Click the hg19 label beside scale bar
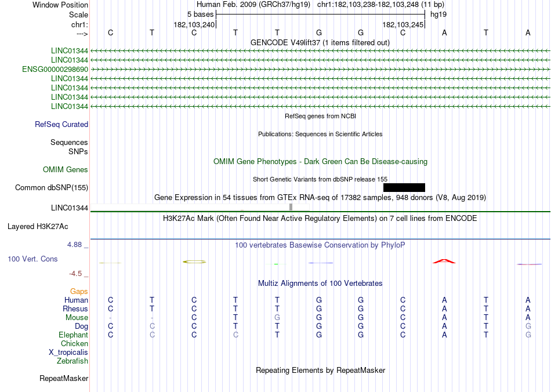Viewport: 551px width, 392px height. point(438,14)
